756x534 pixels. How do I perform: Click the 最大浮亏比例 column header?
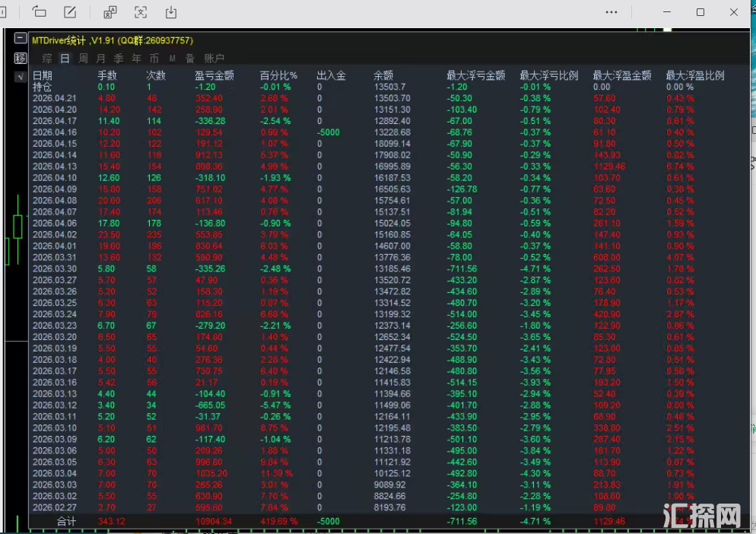point(549,75)
